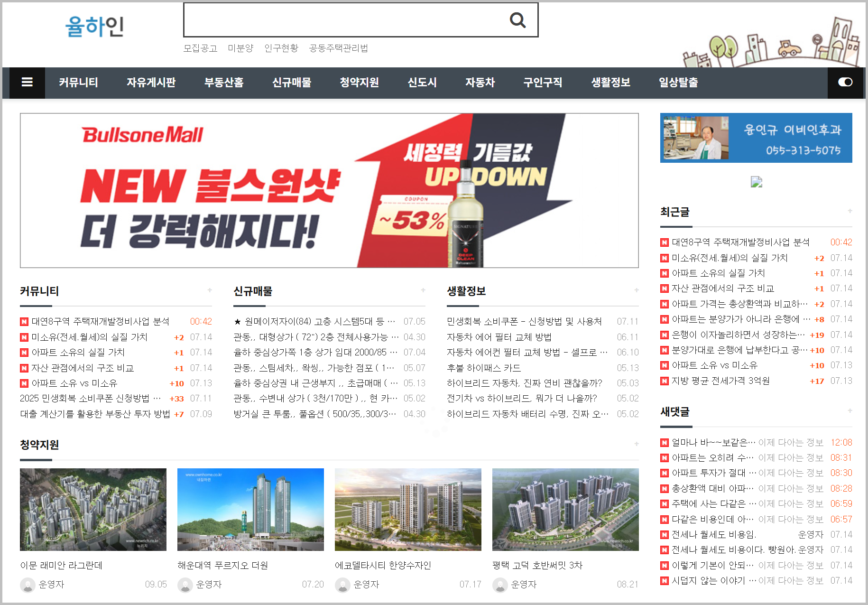868x605 pixels.
Task: Open 전기차 vs 하이브리드 article
Action: [522, 399]
